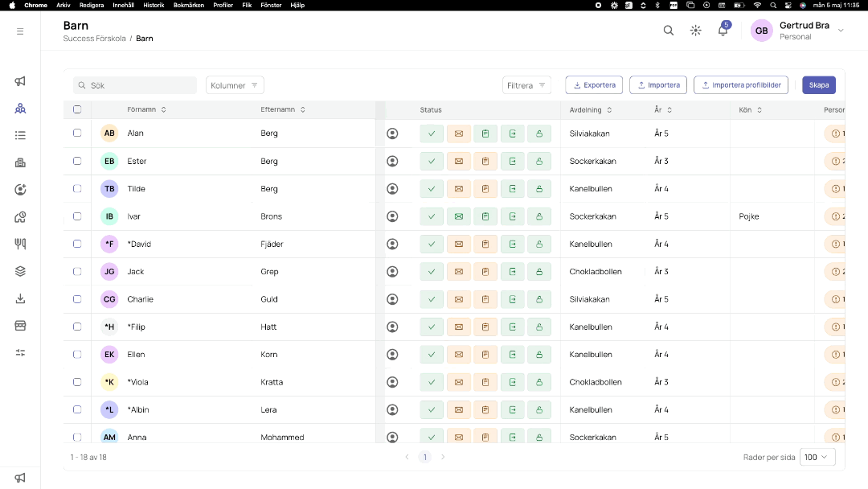Toggle the select-all checkbox in table header
The height and width of the screenshot is (489, 868).
(77, 109)
